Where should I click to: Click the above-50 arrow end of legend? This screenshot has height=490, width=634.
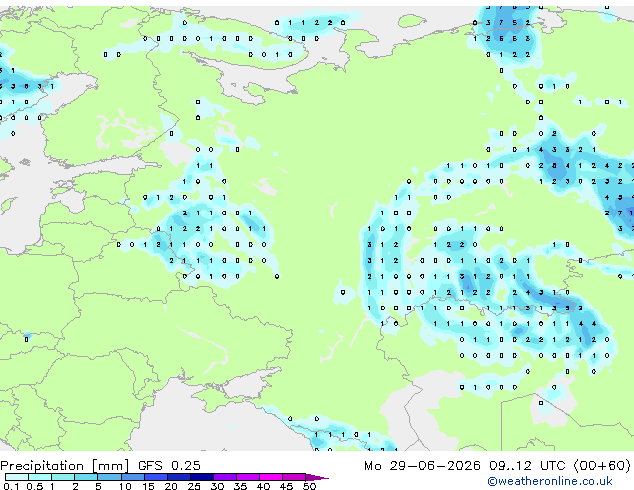[317, 477]
